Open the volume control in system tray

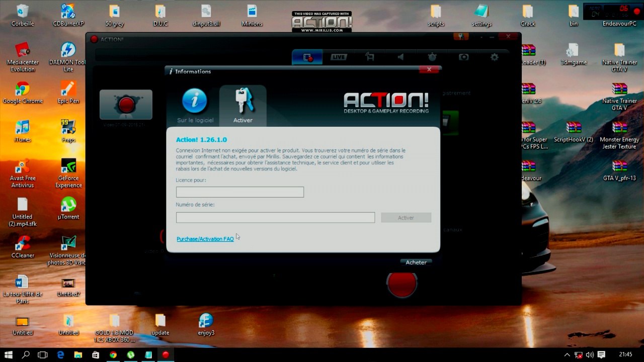point(590,354)
